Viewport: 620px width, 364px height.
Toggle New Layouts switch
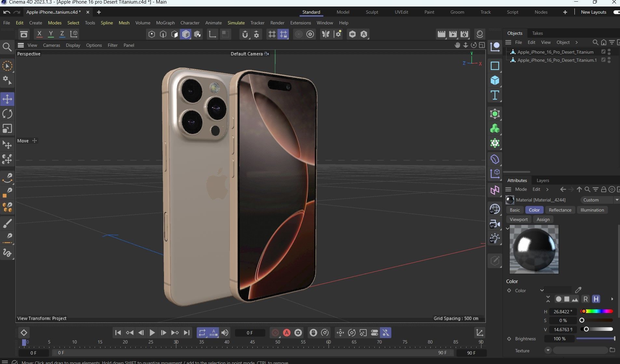[x=616, y=12]
